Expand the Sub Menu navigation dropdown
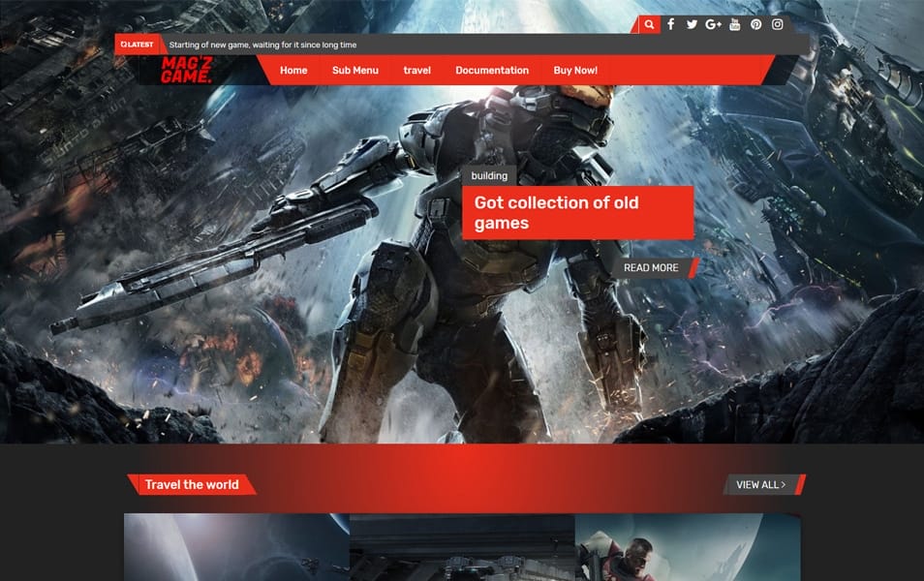 355,70
